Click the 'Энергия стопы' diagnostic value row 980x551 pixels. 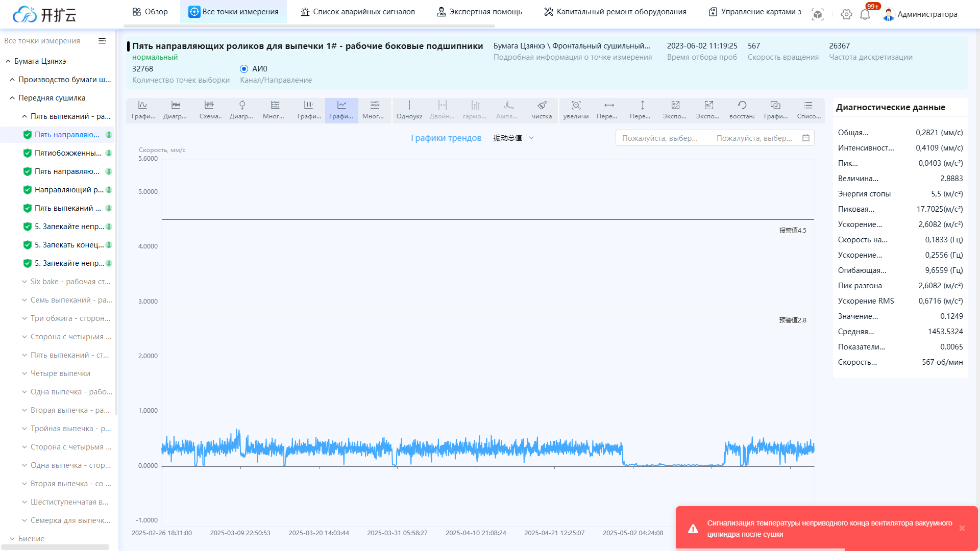900,194
